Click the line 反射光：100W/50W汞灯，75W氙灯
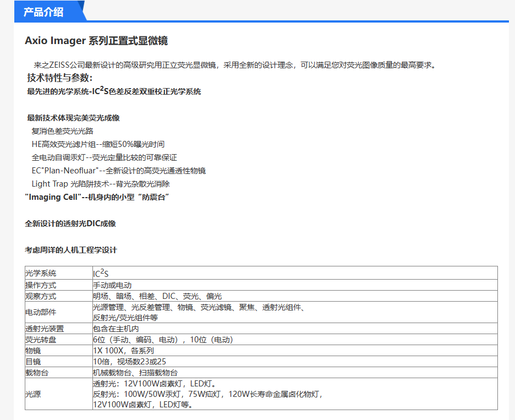Viewport: 515px width, 420px height. [208, 394]
